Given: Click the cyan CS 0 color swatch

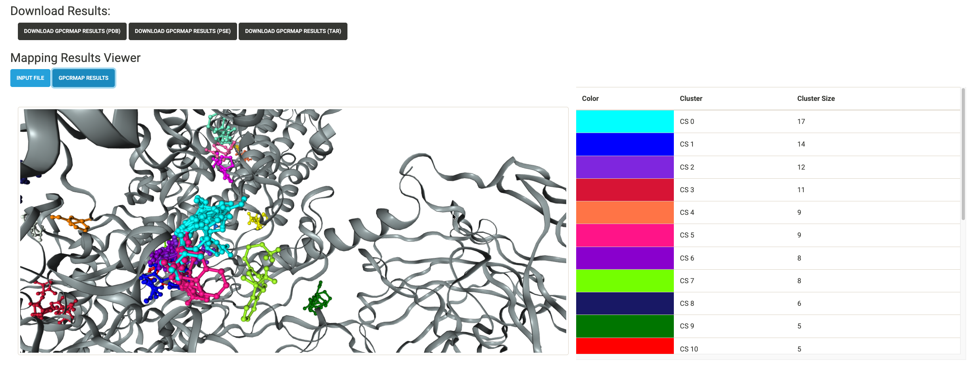Looking at the screenshot, I should tap(625, 122).
